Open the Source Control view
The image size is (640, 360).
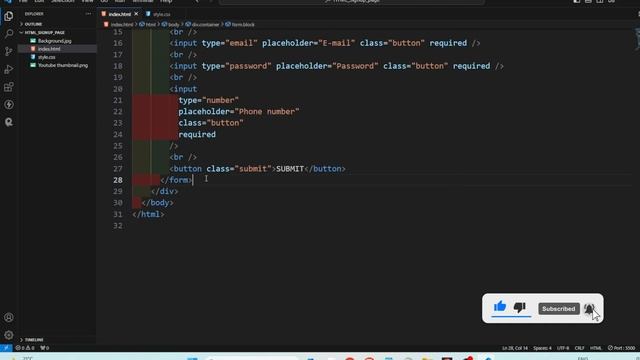coord(9,51)
